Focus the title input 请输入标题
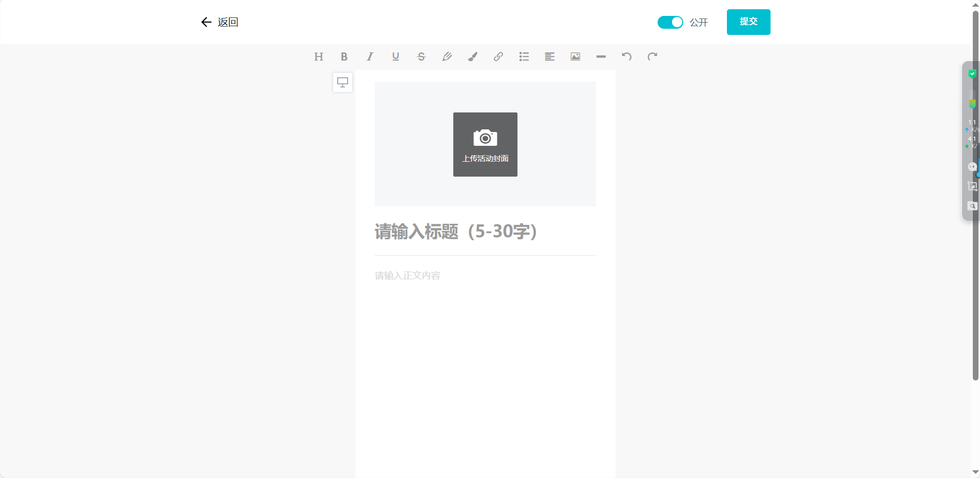Image resolution: width=980 pixels, height=478 pixels. click(x=485, y=232)
